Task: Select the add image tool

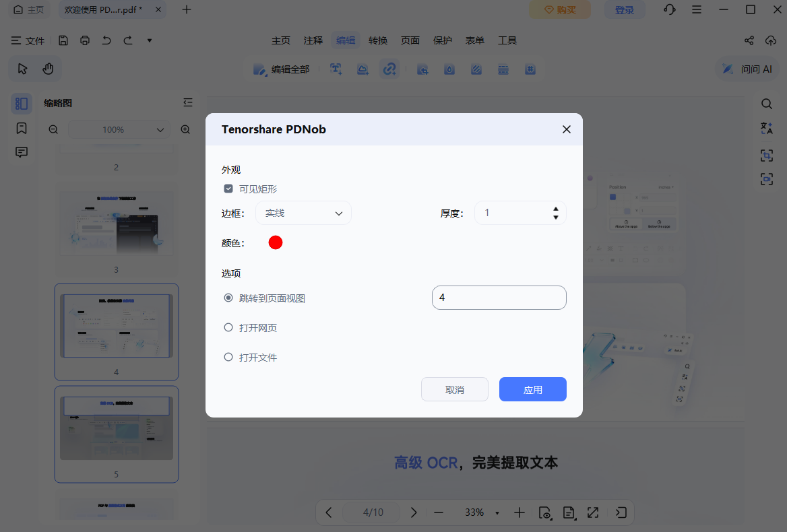Action: pos(363,69)
